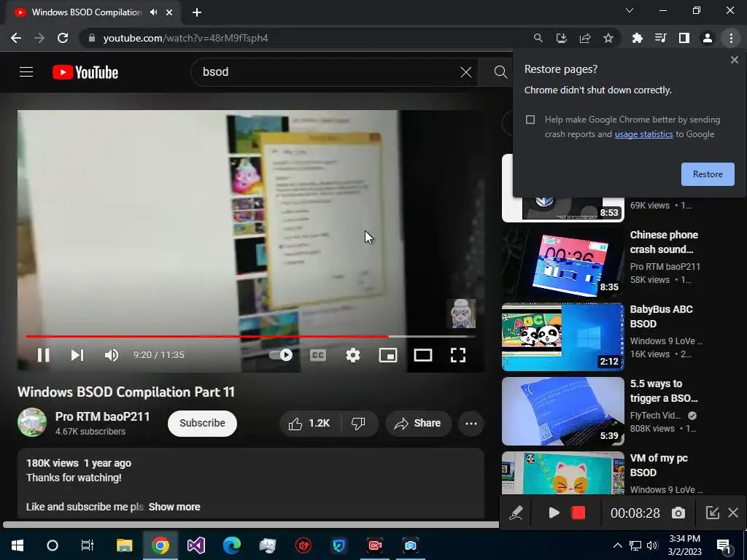Viewport: 747px width, 560px height.
Task: Open the Pro RTM baoP211 channel name
Action: tap(102, 416)
